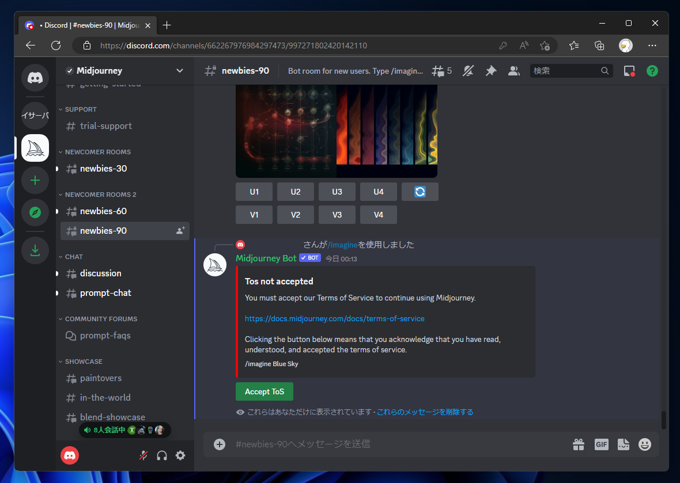Open the イサーバ server icon

point(35,115)
